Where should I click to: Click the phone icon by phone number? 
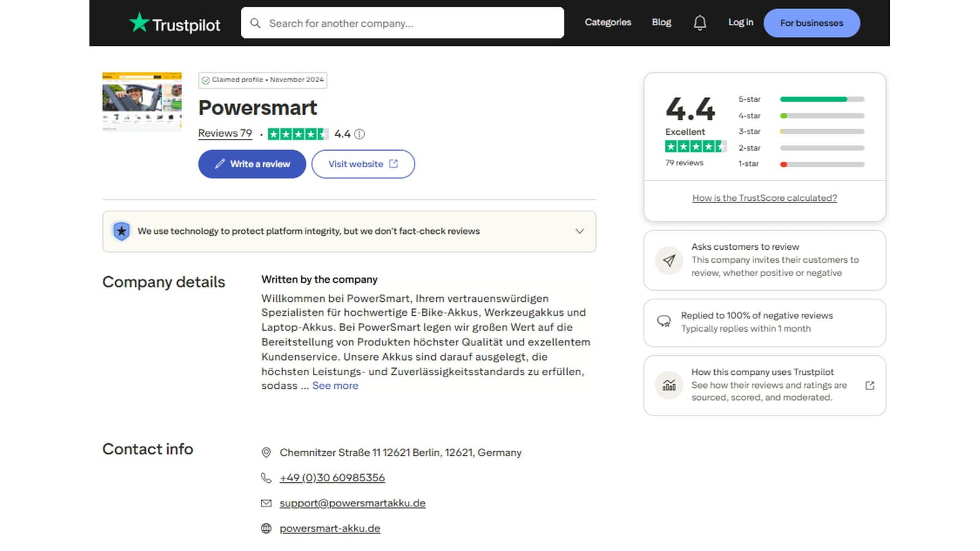(x=266, y=478)
